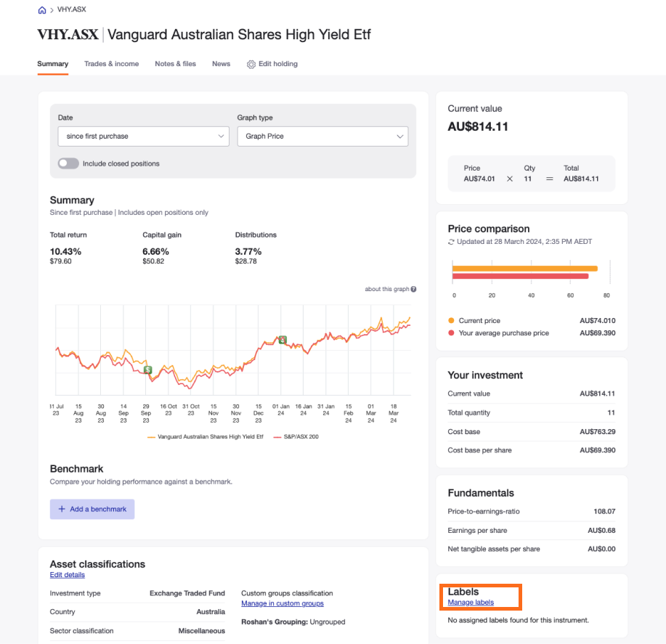Open Edit holding settings
This screenshot has height=644, width=666.
pyautogui.click(x=272, y=64)
